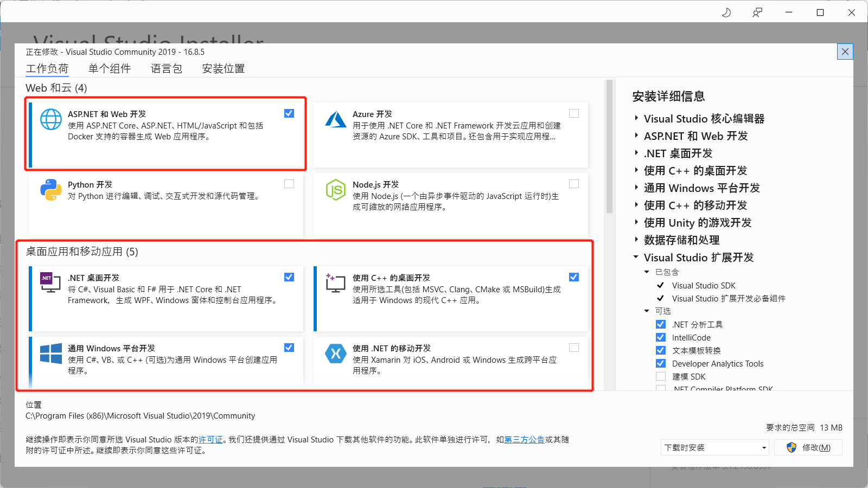Open the feedback icon in title bar
The image size is (868, 488).
(757, 12)
